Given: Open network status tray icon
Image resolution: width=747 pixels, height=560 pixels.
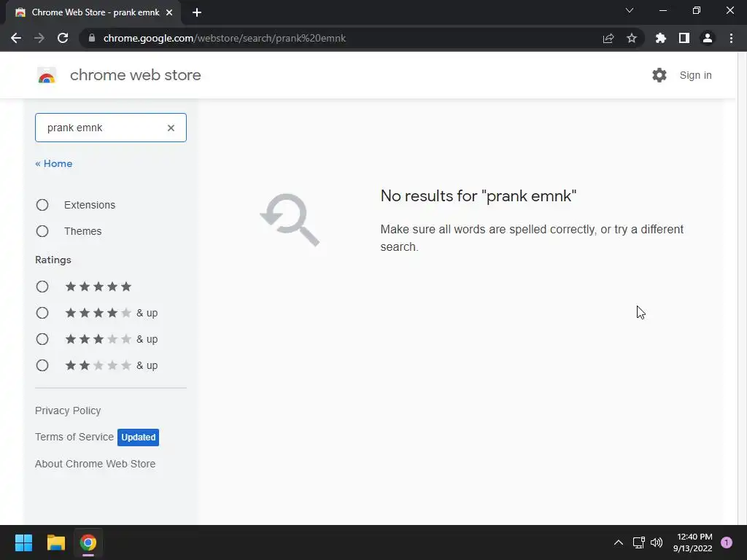Looking at the screenshot, I should pyautogui.click(x=638, y=542).
